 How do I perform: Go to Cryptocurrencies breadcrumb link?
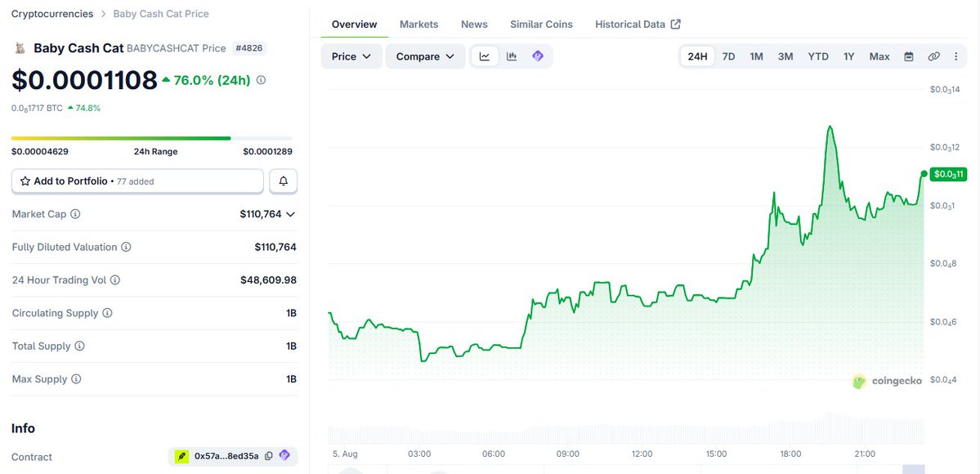(52, 14)
